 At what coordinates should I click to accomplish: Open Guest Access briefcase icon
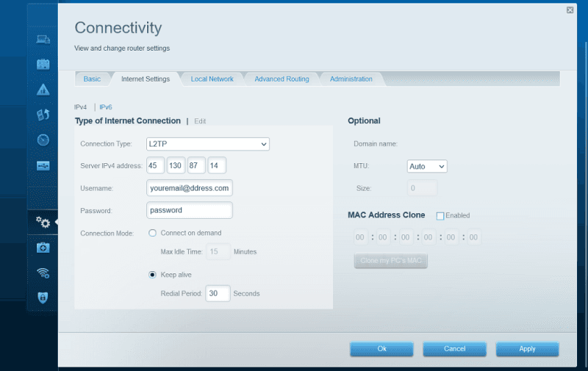43,64
